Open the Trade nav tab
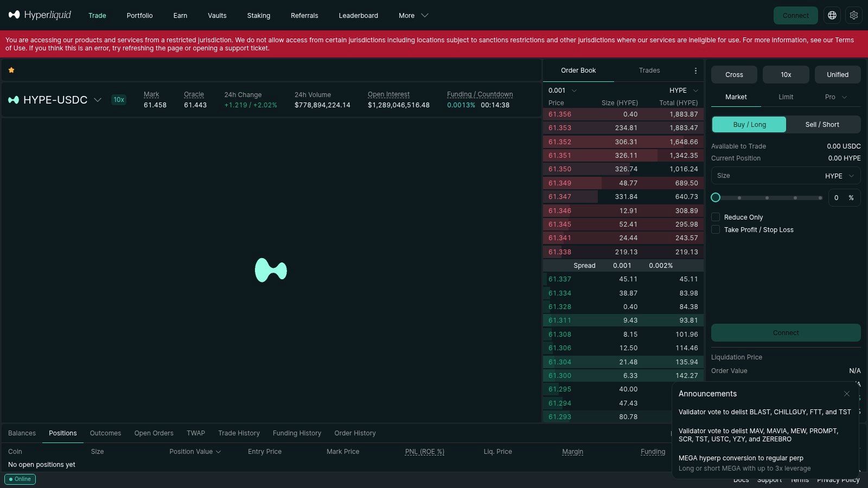Image resolution: width=868 pixels, height=488 pixels. [97, 15]
